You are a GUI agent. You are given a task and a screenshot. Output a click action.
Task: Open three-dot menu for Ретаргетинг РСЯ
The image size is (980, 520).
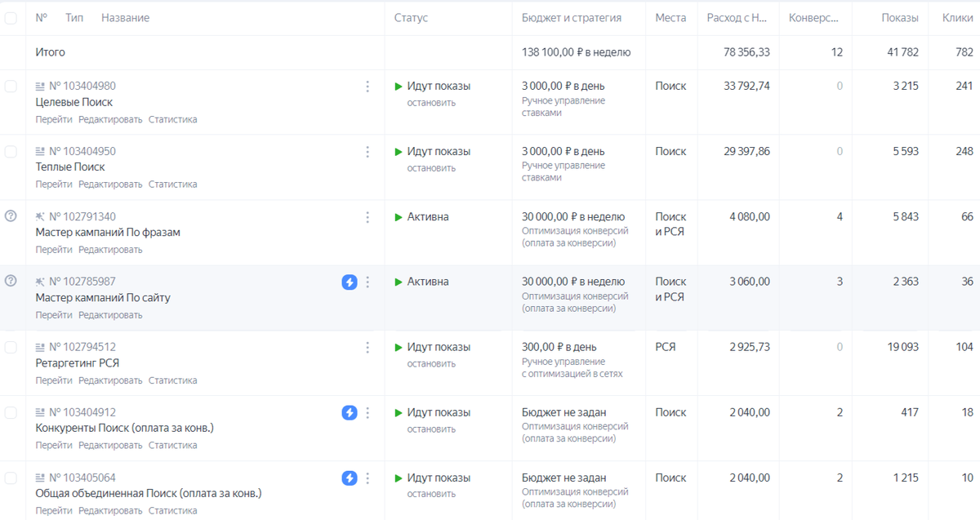367,347
